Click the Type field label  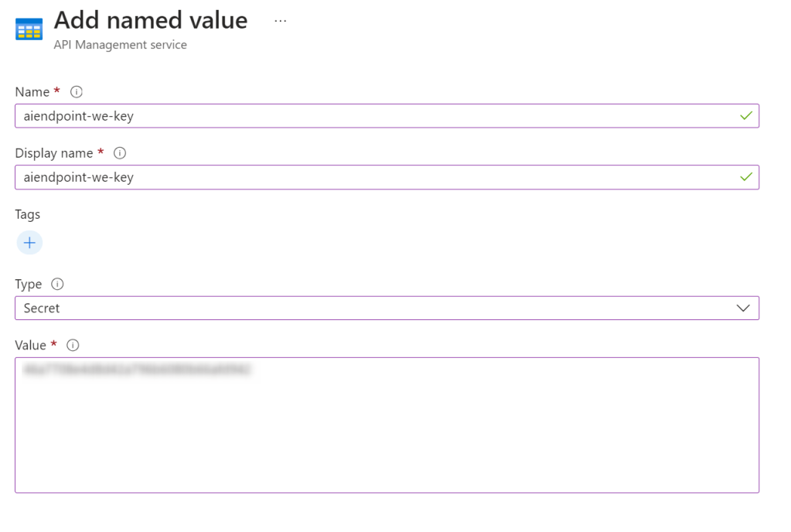pos(29,284)
